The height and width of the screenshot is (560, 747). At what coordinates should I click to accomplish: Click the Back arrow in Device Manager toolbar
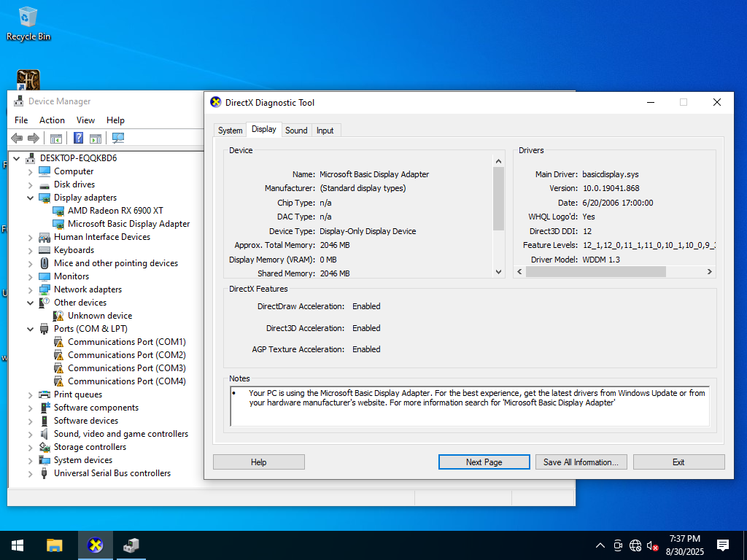17,138
